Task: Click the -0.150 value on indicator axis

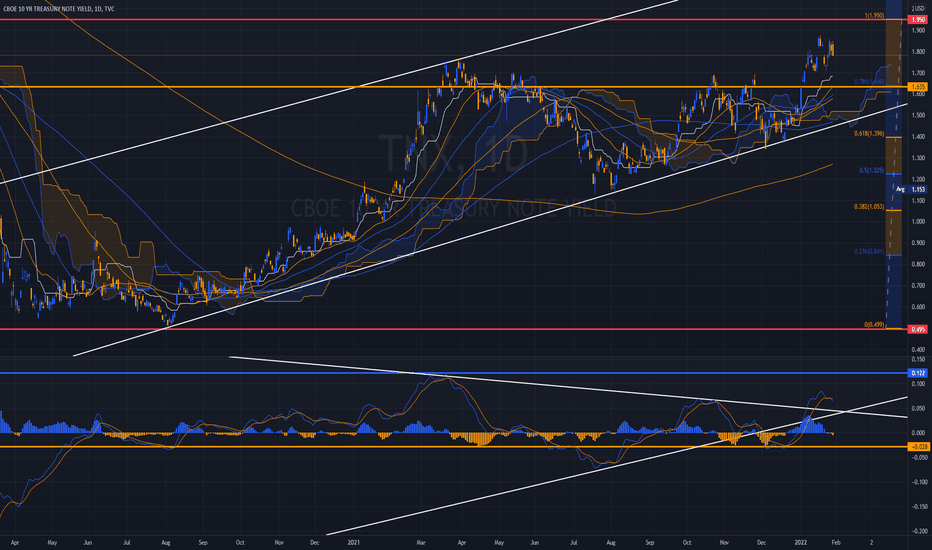Action: [x=918, y=507]
